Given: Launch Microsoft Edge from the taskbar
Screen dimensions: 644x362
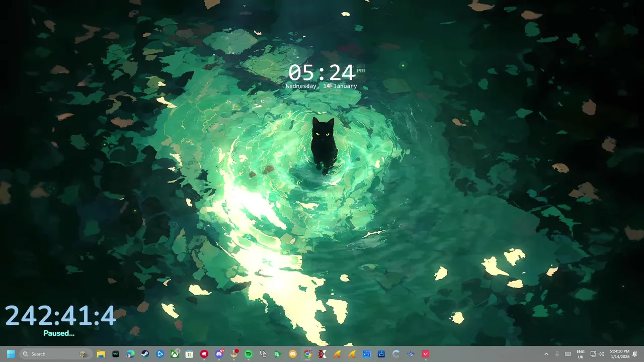Looking at the screenshot, I should tap(130, 354).
